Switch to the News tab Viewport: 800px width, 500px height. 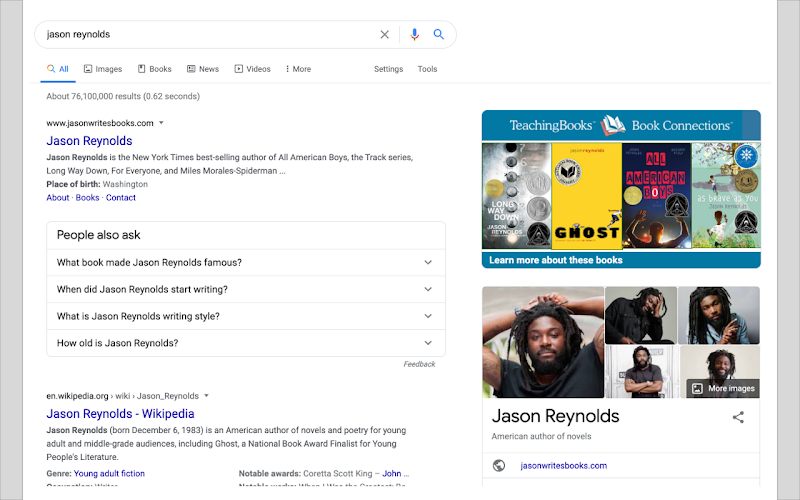(203, 69)
